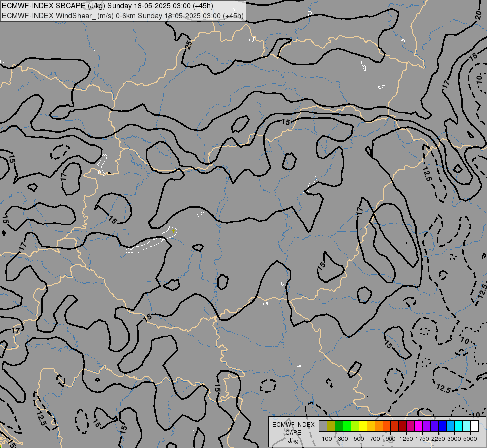The width and height of the screenshot is (487, 448).
Task: Click the '25' wind shear contour label
Action: tap(188, 45)
